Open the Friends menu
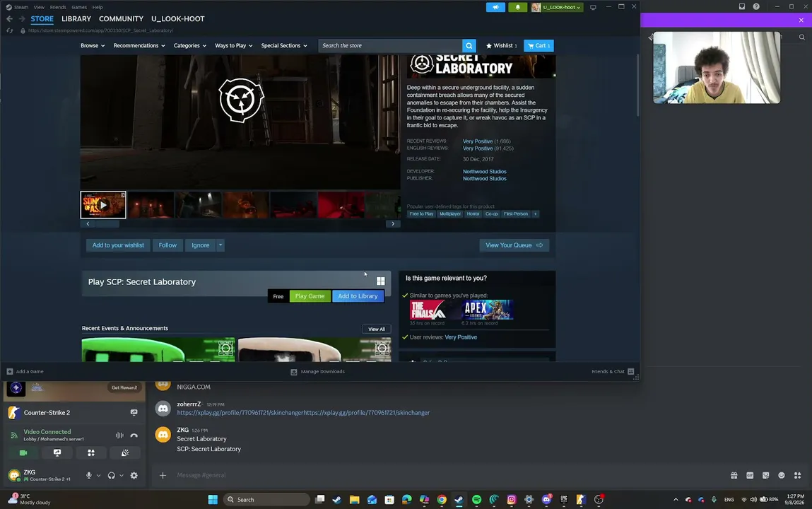This screenshot has width=812, height=509. click(x=58, y=7)
